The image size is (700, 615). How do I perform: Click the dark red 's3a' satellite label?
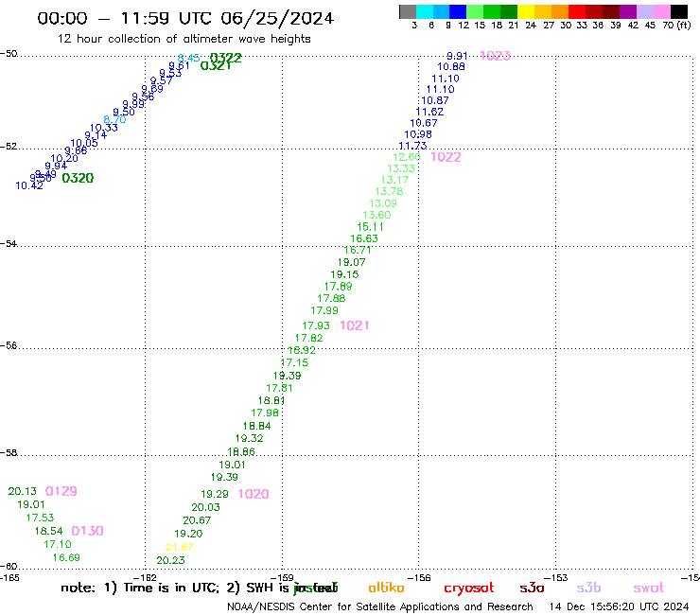point(532,589)
